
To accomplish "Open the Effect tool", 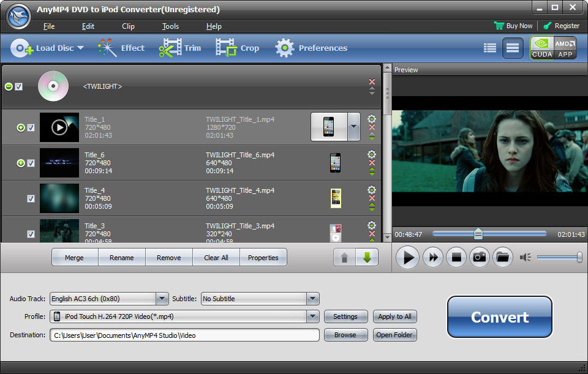I will click(x=121, y=48).
